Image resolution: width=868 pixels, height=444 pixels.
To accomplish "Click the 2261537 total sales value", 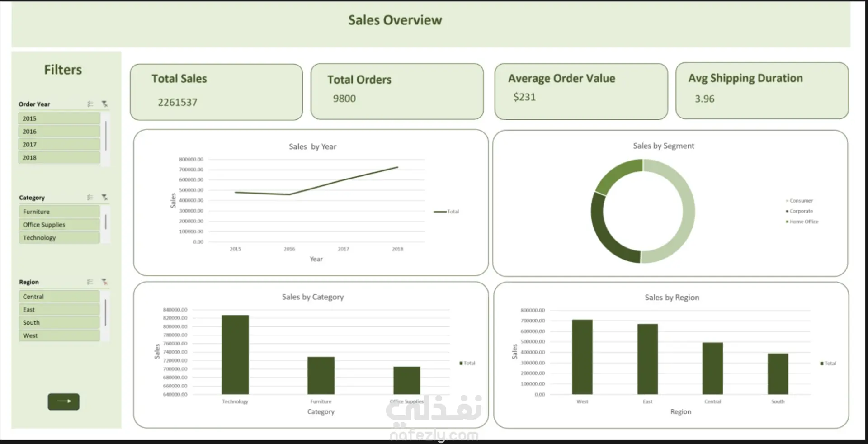I will (x=178, y=102).
